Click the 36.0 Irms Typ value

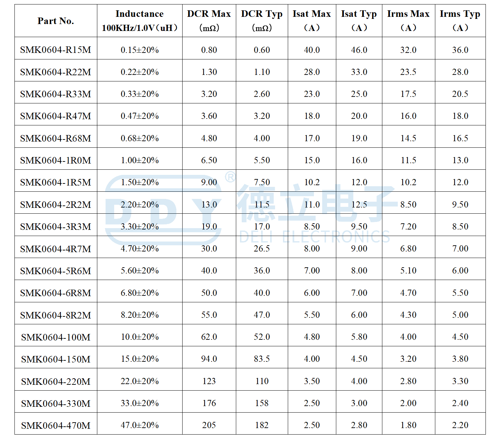click(x=460, y=50)
